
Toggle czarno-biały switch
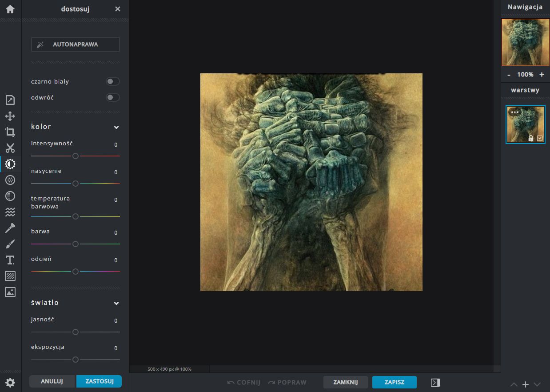pos(113,81)
